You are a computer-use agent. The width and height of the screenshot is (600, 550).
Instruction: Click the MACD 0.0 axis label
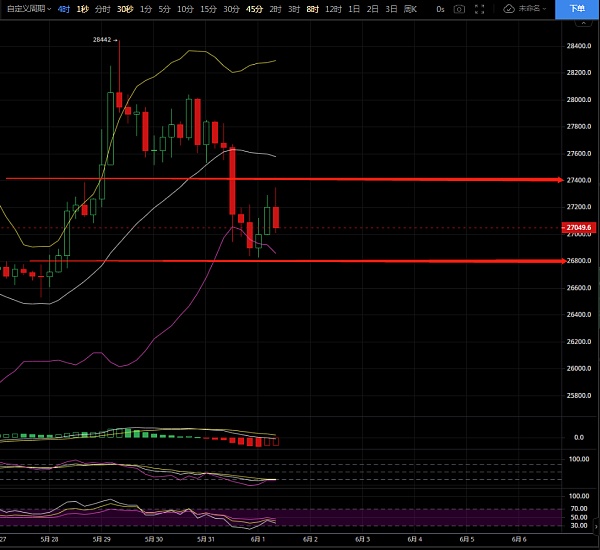pos(579,437)
